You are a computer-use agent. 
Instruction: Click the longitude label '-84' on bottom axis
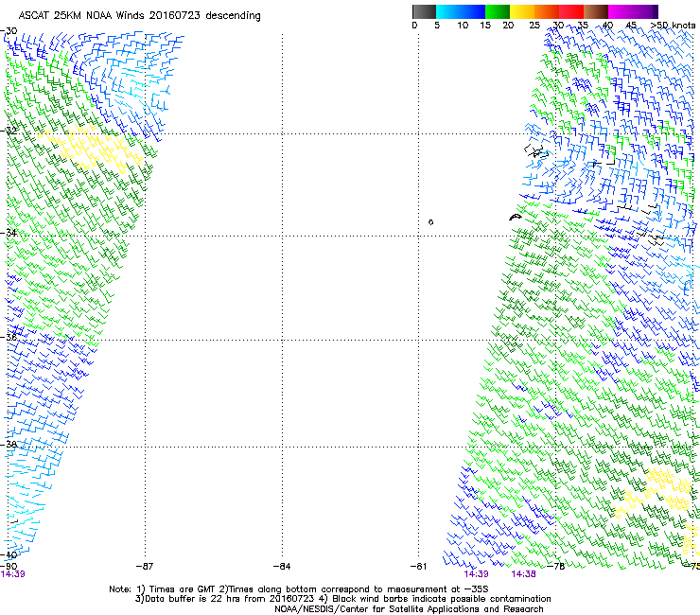pos(282,567)
